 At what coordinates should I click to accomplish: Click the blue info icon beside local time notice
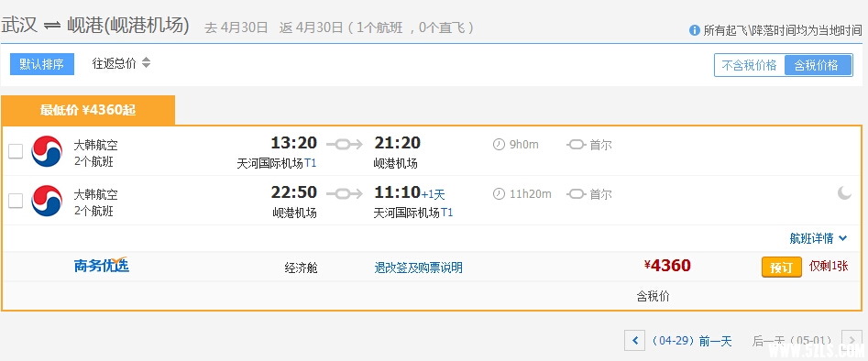coord(694,30)
